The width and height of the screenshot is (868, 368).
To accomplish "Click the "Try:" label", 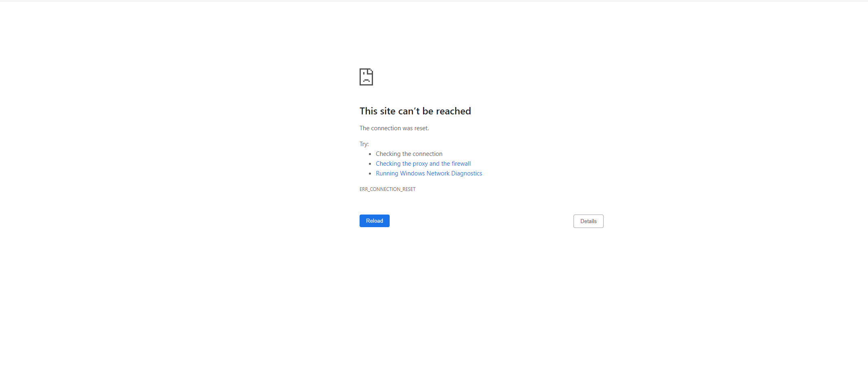I will coord(364,144).
